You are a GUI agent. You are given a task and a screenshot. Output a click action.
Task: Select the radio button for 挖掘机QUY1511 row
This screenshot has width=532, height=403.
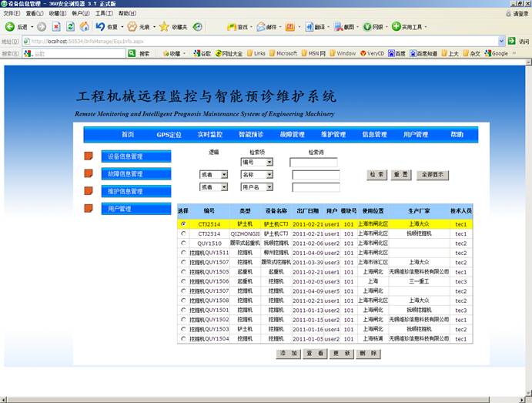[183, 253]
